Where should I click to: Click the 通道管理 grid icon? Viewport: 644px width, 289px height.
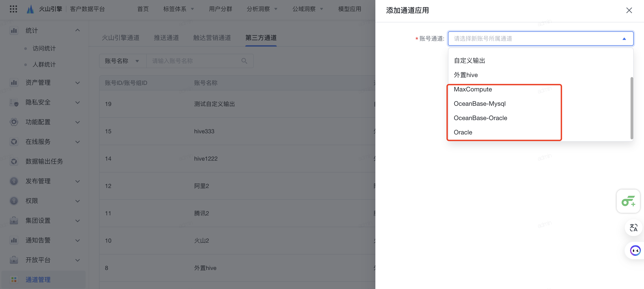tap(14, 280)
